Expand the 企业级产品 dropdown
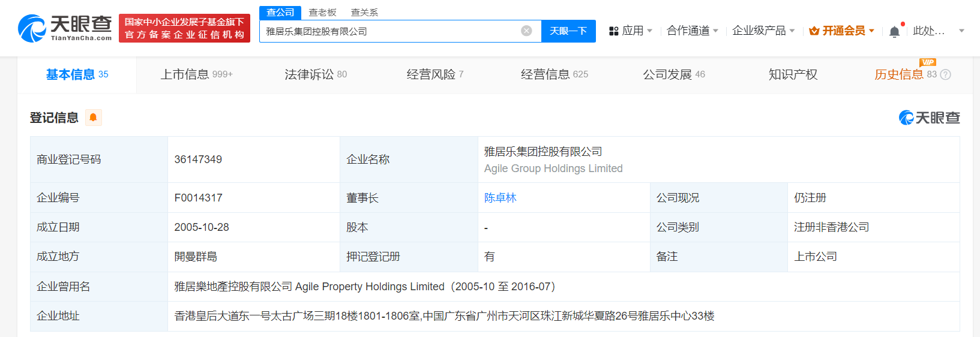This screenshot has width=980, height=337. (x=763, y=31)
